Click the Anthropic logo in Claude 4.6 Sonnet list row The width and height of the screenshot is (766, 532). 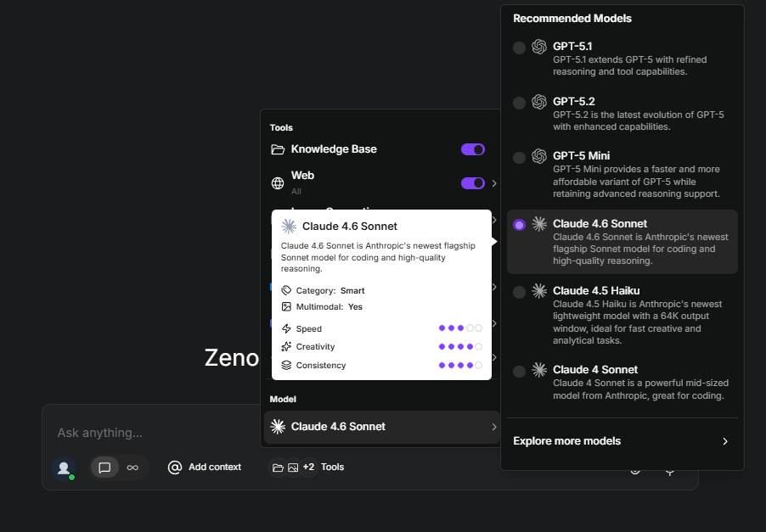[x=539, y=224]
